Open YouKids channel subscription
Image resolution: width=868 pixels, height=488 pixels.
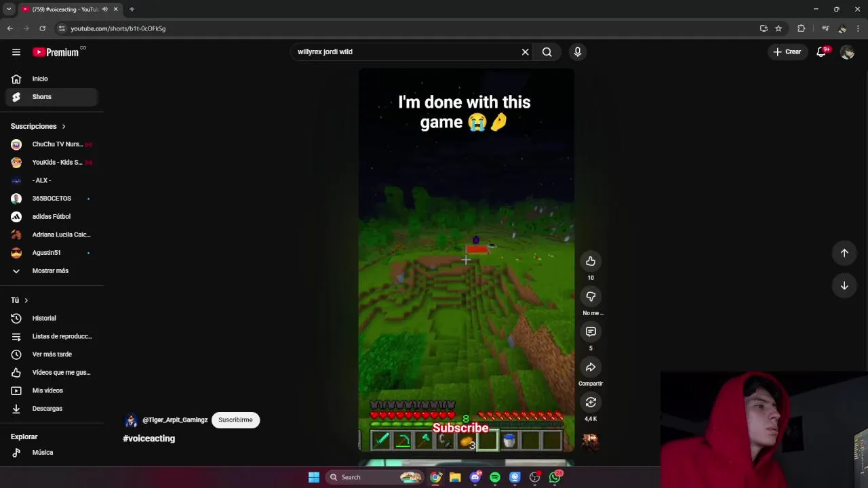[x=52, y=163]
